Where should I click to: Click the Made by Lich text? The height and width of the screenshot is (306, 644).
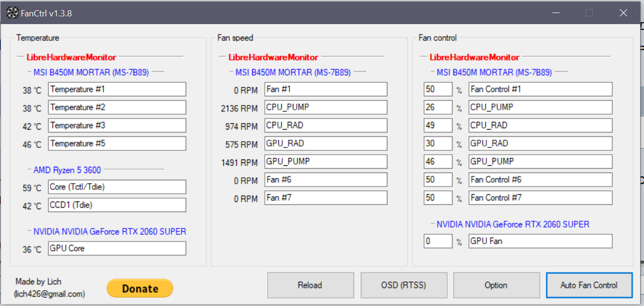pyautogui.click(x=39, y=281)
